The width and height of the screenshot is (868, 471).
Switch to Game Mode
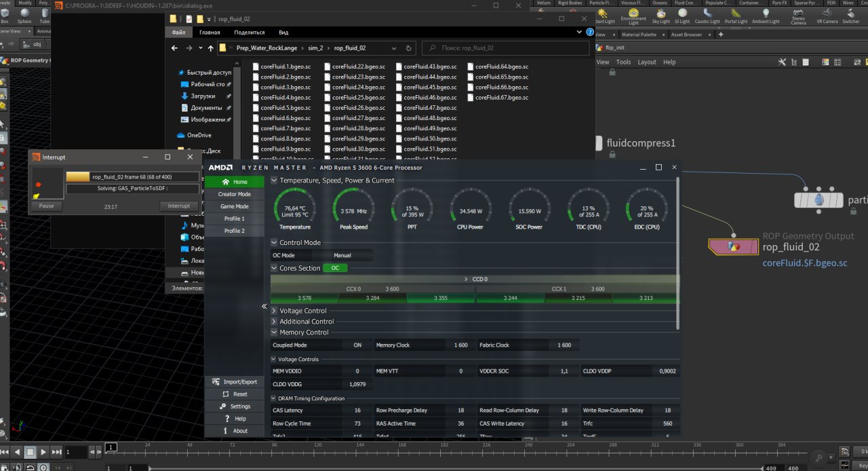pyautogui.click(x=235, y=206)
